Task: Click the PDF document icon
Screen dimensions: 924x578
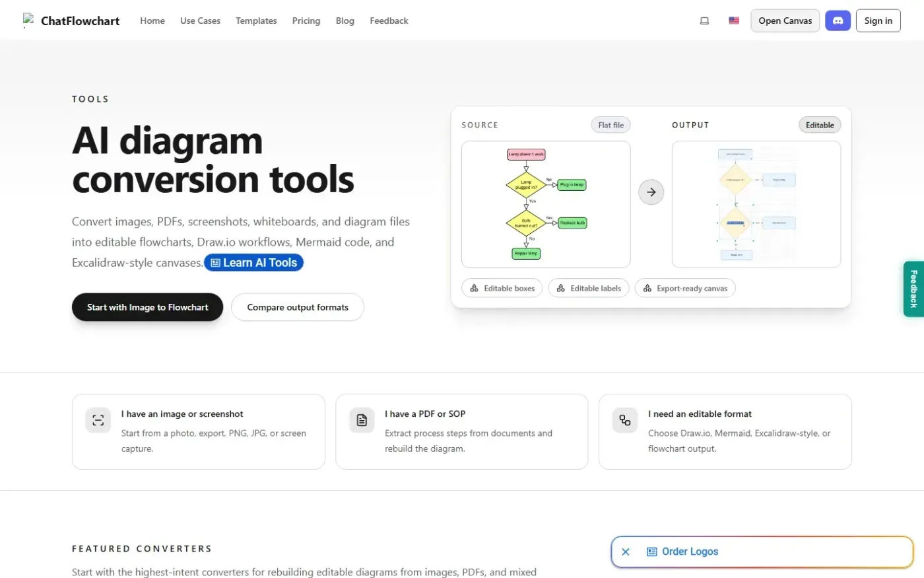Action: pos(362,420)
